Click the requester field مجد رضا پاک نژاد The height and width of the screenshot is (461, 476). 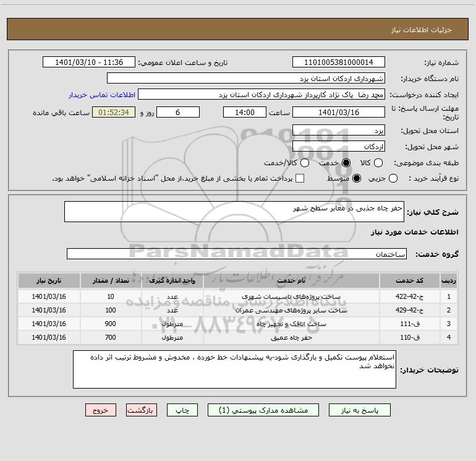[261, 94]
